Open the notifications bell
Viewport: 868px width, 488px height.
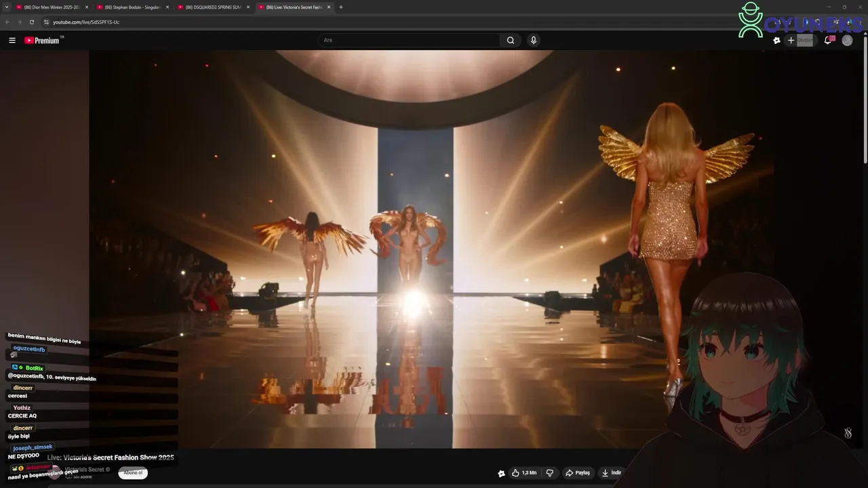point(828,41)
